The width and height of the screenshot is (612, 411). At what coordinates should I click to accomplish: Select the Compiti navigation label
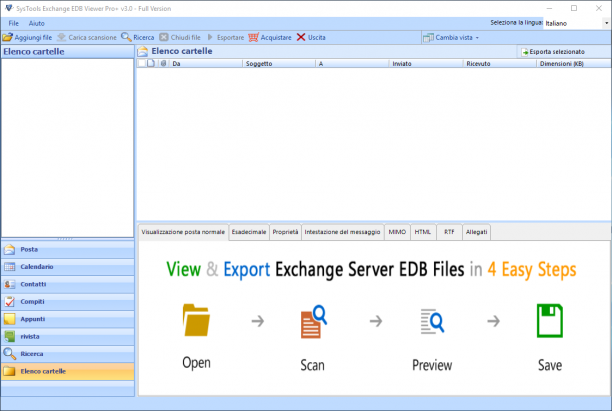pos(32,301)
